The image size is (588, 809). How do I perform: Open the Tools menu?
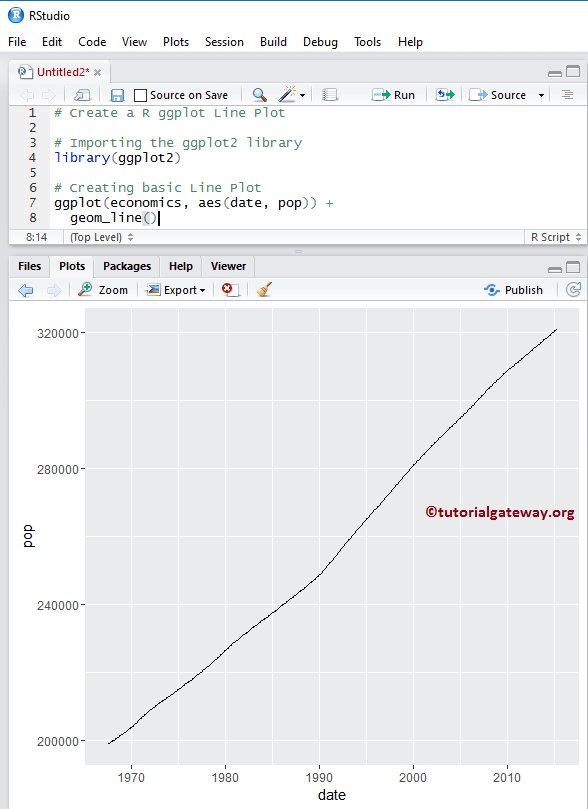[367, 42]
